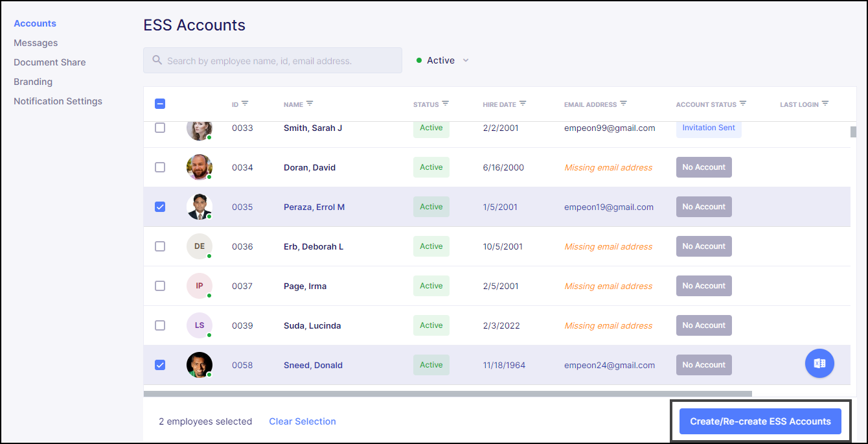Toggle the select-all checkbox in the table header
This screenshot has width=868, height=444.
pos(160,103)
